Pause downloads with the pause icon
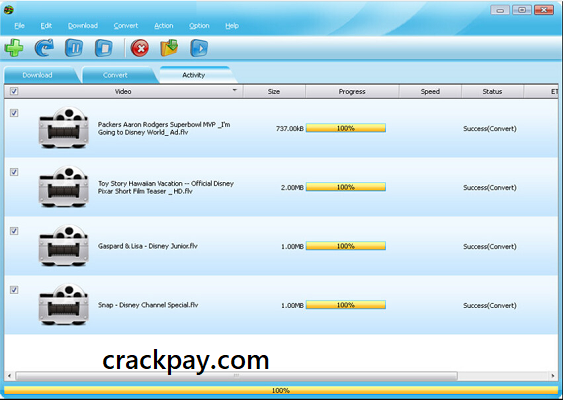The image size is (563, 400). (x=74, y=48)
